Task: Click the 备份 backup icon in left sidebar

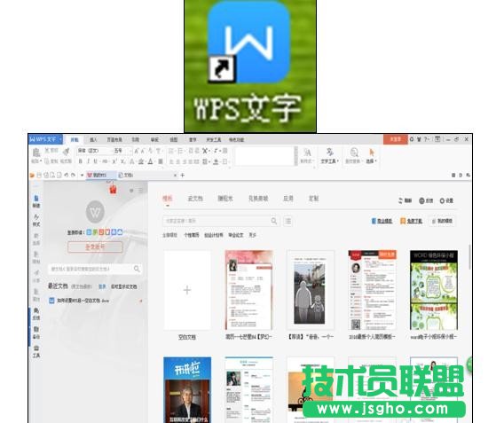Action: point(36,333)
